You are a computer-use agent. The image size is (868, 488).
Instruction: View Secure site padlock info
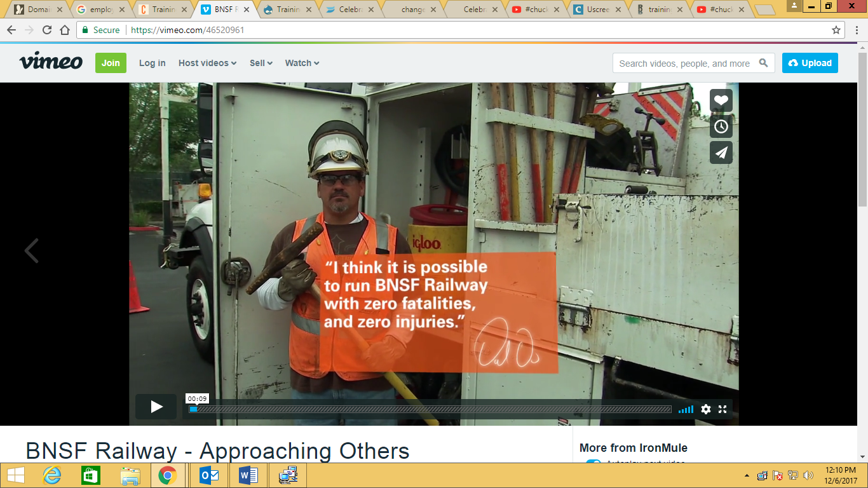tap(100, 30)
